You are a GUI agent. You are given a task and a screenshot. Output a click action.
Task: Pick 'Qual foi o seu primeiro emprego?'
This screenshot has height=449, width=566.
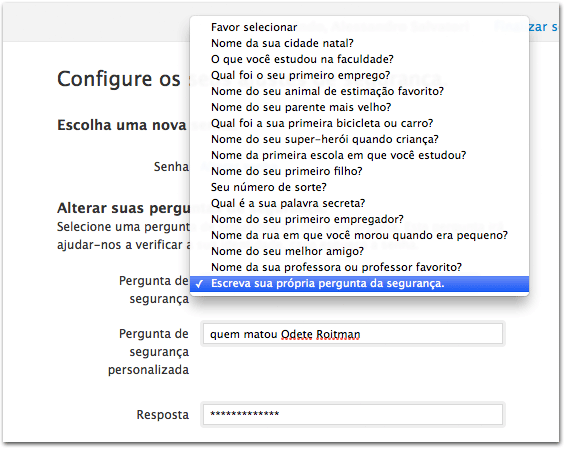[x=359, y=75]
